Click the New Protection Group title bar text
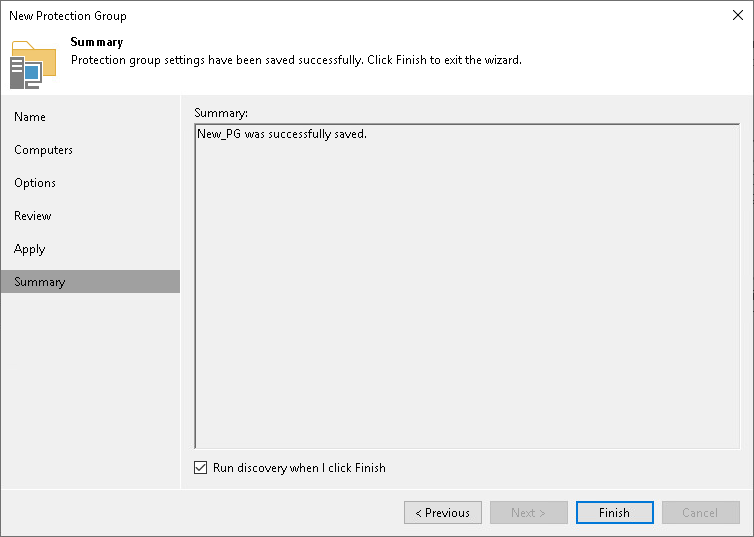Viewport: 754px width, 537px height. [x=68, y=16]
